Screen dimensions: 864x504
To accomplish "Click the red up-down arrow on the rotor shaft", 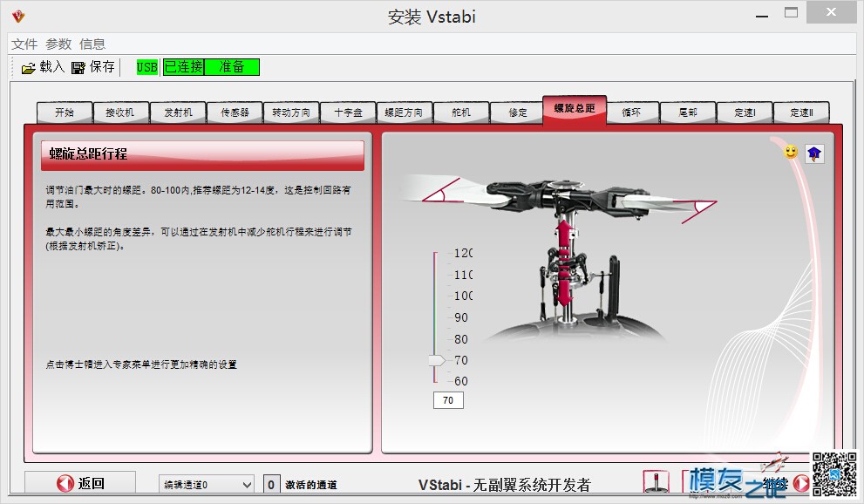I will point(564,262).
